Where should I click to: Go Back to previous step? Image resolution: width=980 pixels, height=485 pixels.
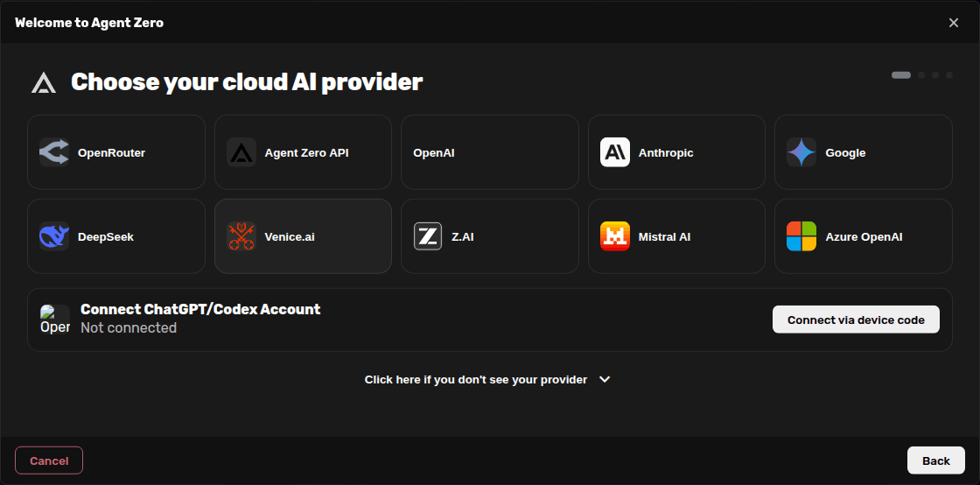pos(935,460)
